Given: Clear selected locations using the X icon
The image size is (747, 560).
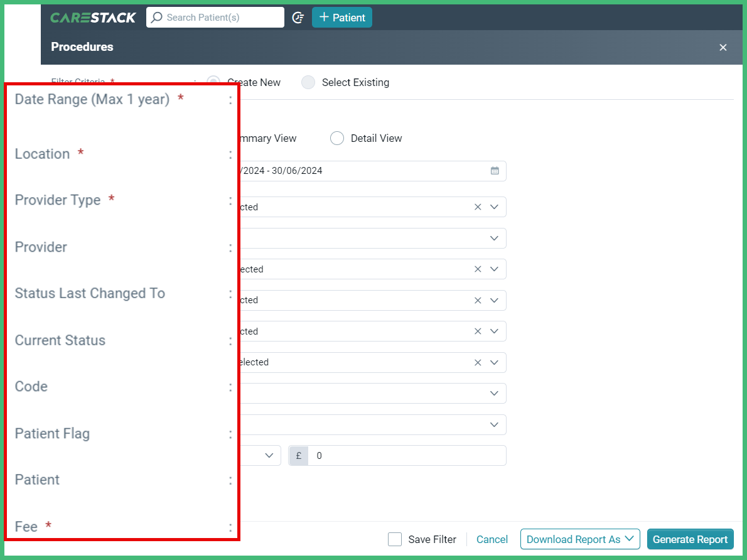Looking at the screenshot, I should (x=477, y=207).
